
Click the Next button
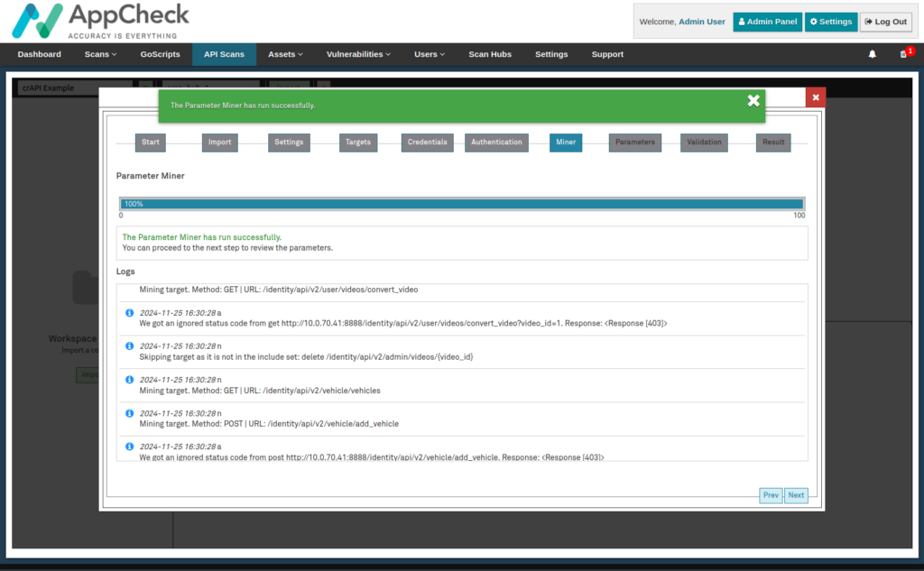[x=796, y=495]
